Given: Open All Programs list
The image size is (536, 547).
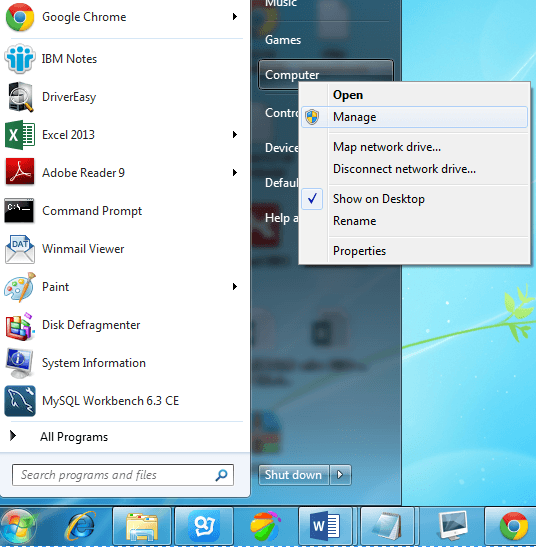Looking at the screenshot, I should click(x=74, y=437).
